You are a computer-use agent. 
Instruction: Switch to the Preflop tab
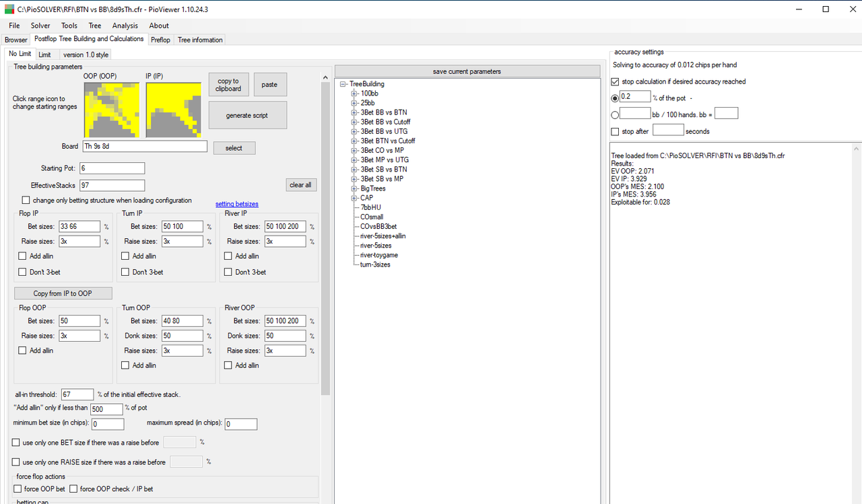[160, 40]
